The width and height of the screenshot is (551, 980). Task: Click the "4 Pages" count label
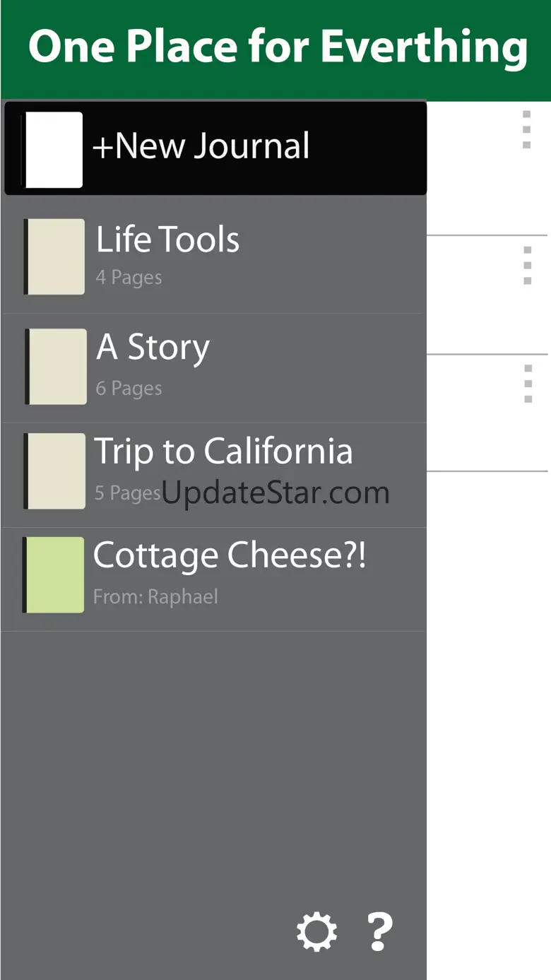[x=129, y=278]
